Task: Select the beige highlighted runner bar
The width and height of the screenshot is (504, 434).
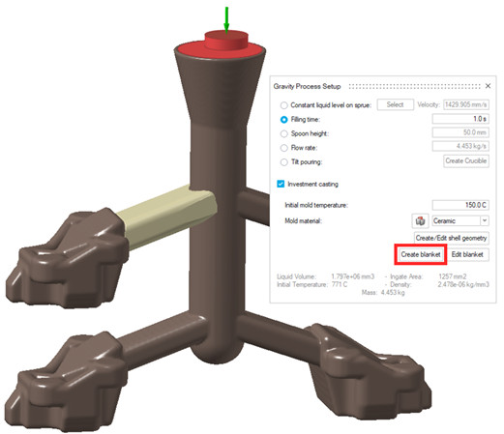Action: pyautogui.click(x=166, y=217)
